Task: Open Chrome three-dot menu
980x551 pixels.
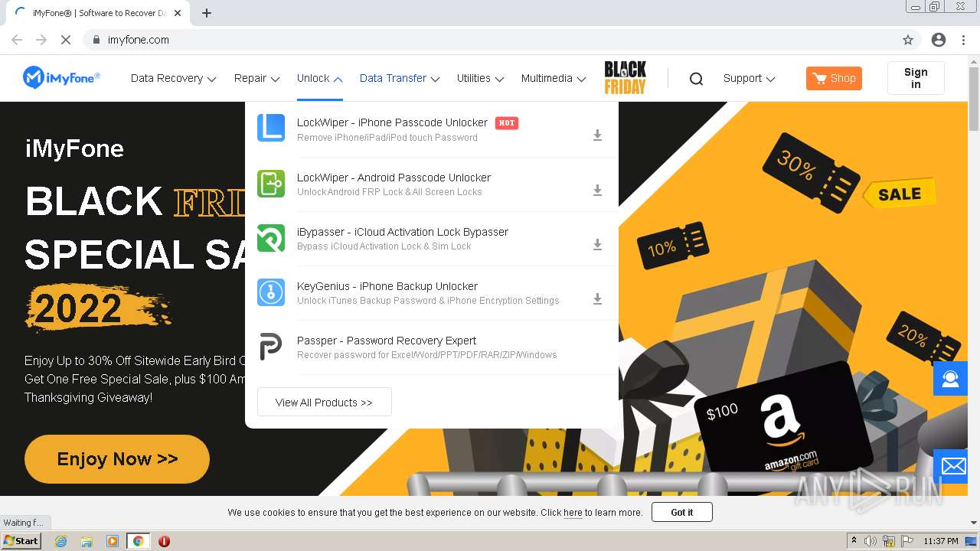Action: coord(963,40)
